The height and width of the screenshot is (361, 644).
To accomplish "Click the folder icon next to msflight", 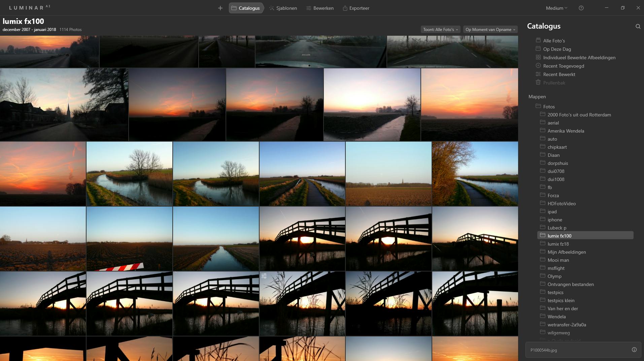I will click(543, 268).
